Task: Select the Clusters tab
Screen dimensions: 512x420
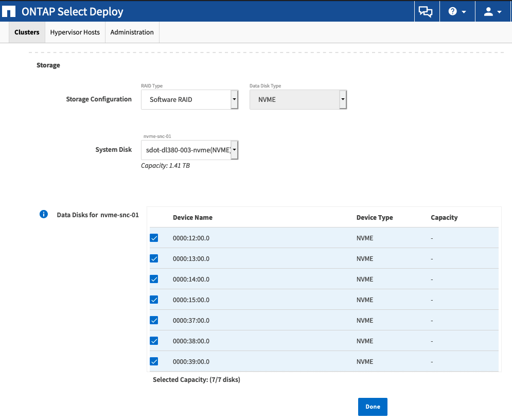Action: coord(27,32)
